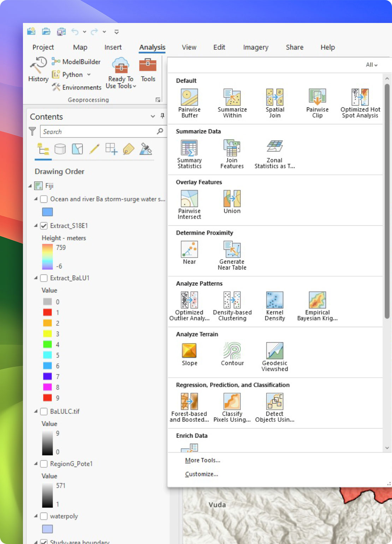392x544 pixels.
Task: Open the All filter dropdown
Action: pos(372,65)
